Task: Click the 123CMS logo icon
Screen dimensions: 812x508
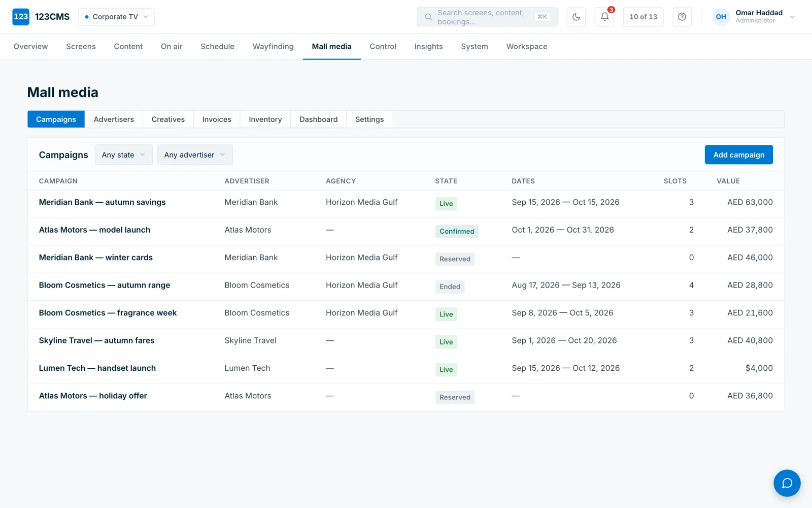Action: [x=21, y=17]
